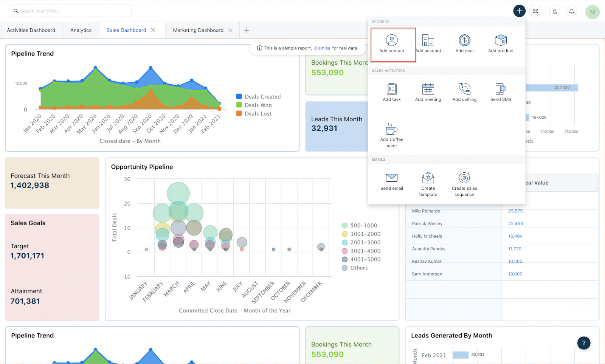This screenshot has height=364, width=605.
Task: Click the Send SMS icon
Action: 501,89
